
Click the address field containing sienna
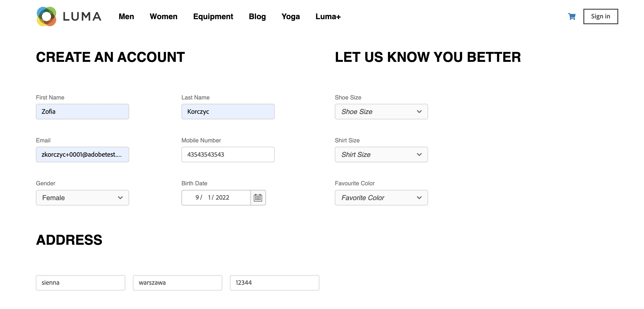pos(81,283)
